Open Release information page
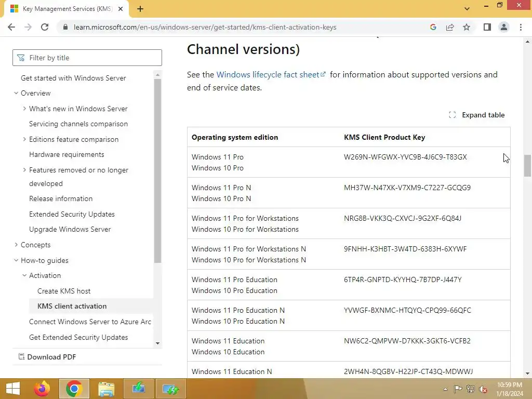The width and height of the screenshot is (532, 399). [x=61, y=198]
